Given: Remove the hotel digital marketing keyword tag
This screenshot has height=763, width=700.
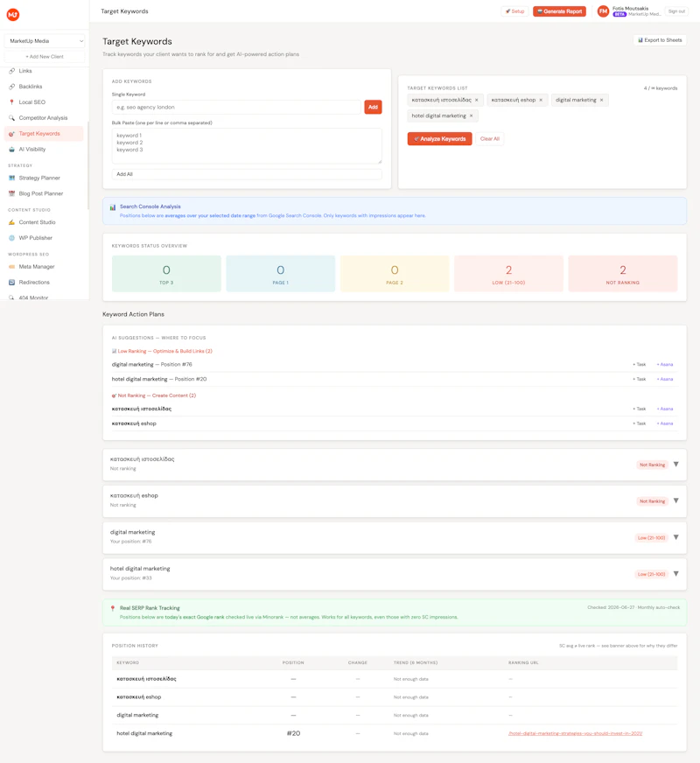Looking at the screenshot, I should [472, 115].
